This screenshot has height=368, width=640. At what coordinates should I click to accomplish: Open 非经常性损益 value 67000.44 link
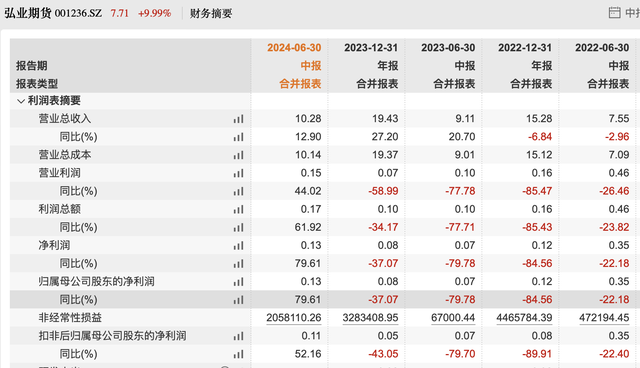tap(453, 318)
